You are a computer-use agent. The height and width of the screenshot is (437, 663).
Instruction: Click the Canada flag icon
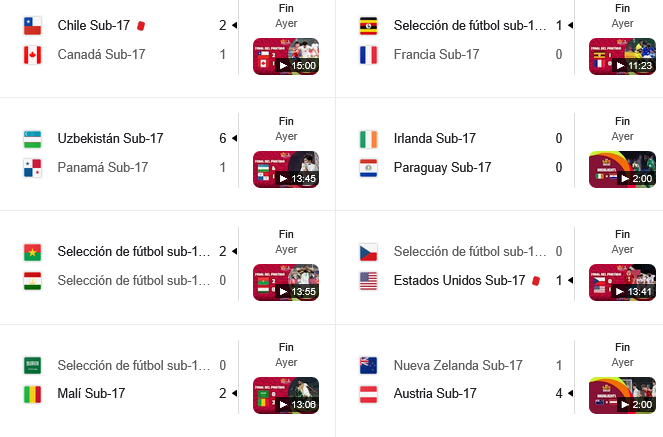coord(32,54)
